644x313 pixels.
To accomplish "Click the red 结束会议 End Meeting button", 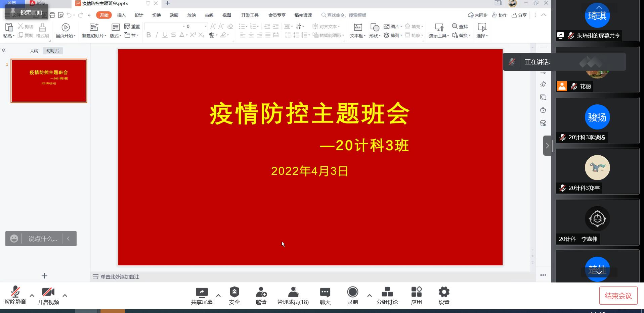I will pyautogui.click(x=618, y=296).
